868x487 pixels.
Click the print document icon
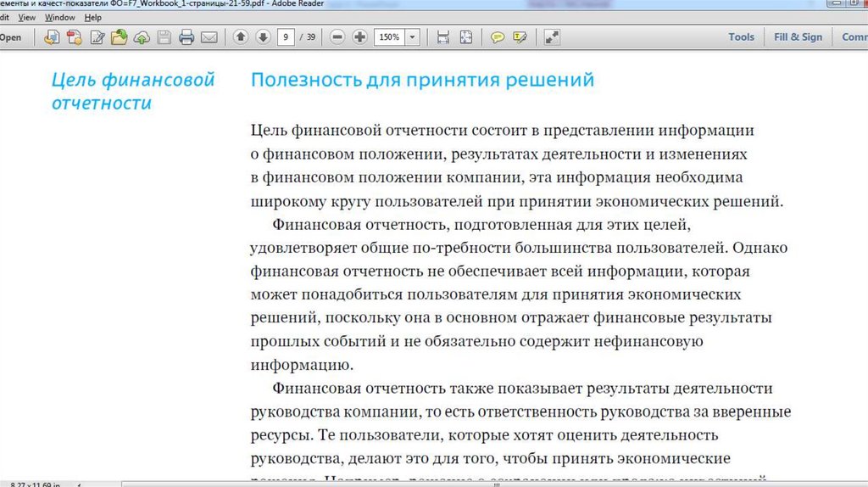pos(186,37)
